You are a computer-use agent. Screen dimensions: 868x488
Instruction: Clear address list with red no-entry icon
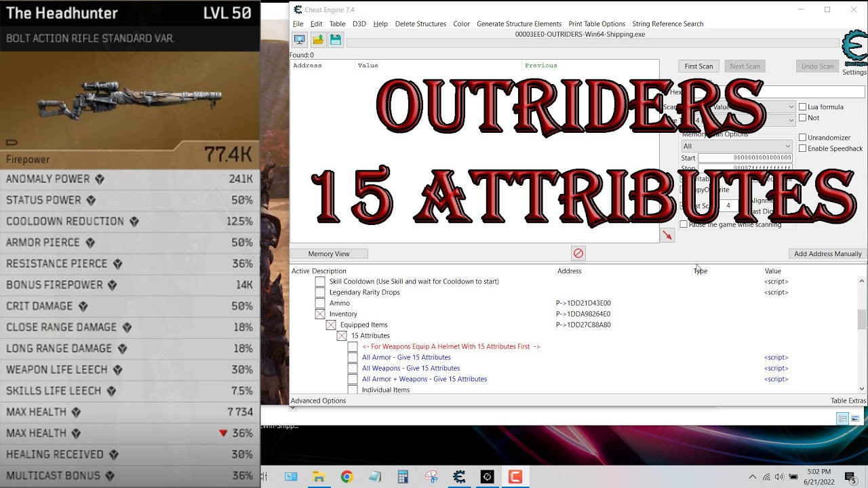[x=578, y=253]
